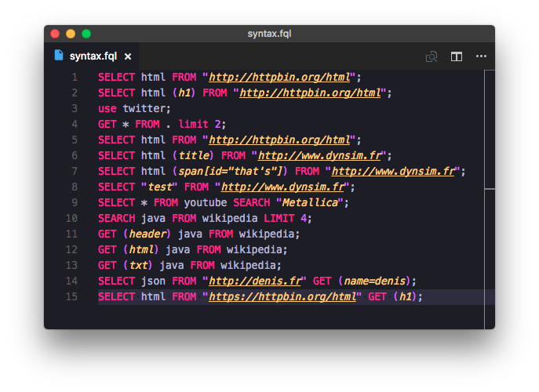Open the www.dynsim.fr link on line 6
This screenshot has width=539, height=392.
pos(319,156)
